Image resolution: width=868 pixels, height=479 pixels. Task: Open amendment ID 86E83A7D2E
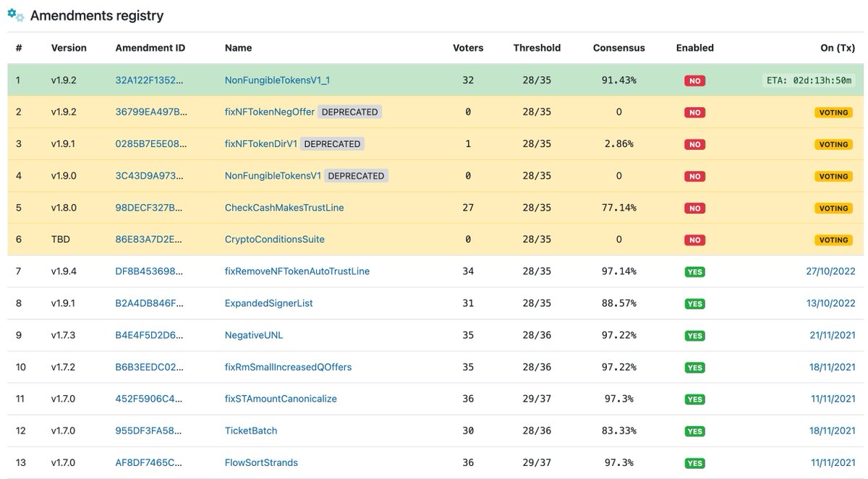point(150,239)
